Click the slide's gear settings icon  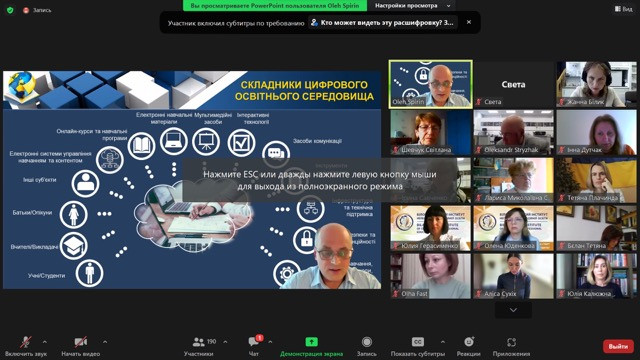(287, 273)
